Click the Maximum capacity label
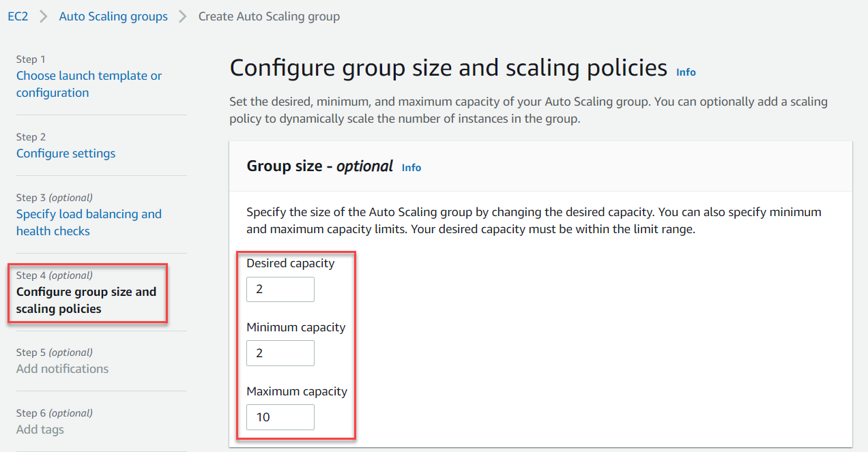The image size is (868, 452). [x=297, y=391]
